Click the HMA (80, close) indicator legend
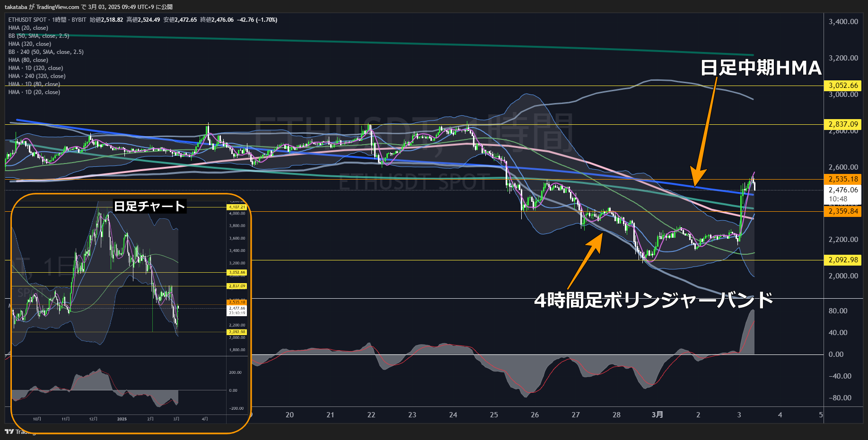 pos(28,60)
